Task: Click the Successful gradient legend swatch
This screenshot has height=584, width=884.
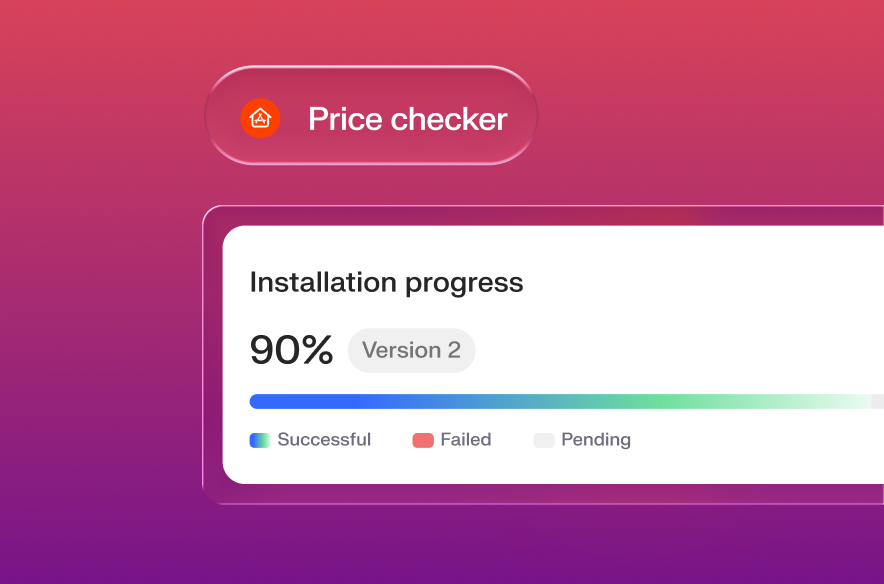Action: [260, 440]
